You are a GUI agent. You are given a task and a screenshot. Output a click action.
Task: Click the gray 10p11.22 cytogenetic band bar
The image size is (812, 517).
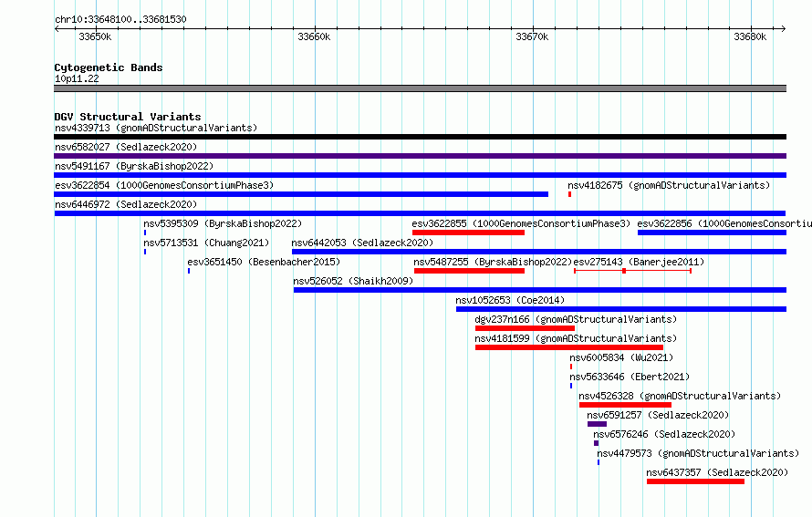420,88
